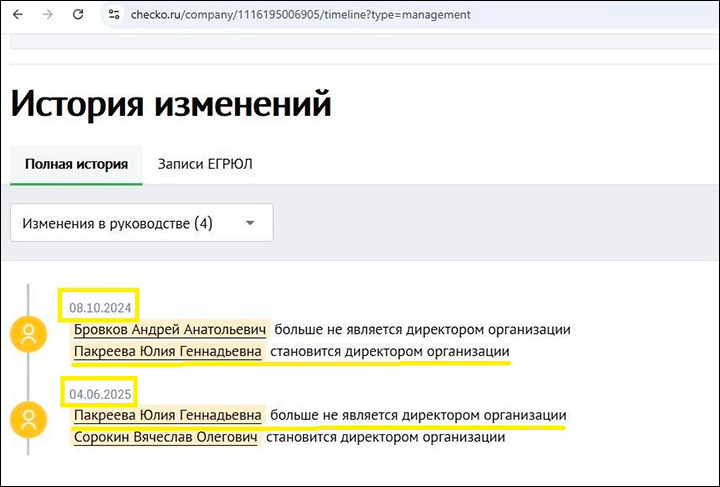Viewport: 720px width, 487px height.
Task: Click text after Пакреева: больше не является директором
Action: [x=418, y=415]
